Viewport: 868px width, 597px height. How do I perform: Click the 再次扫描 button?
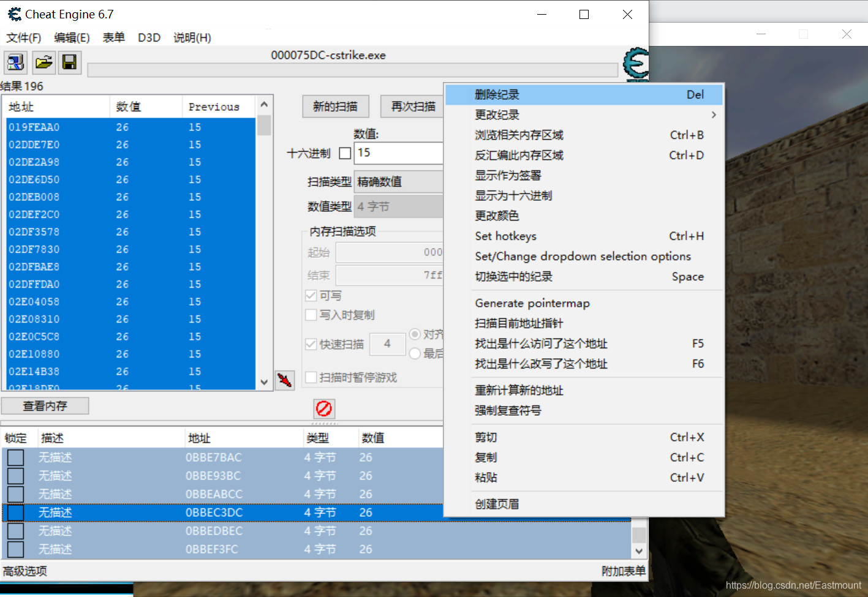412,107
